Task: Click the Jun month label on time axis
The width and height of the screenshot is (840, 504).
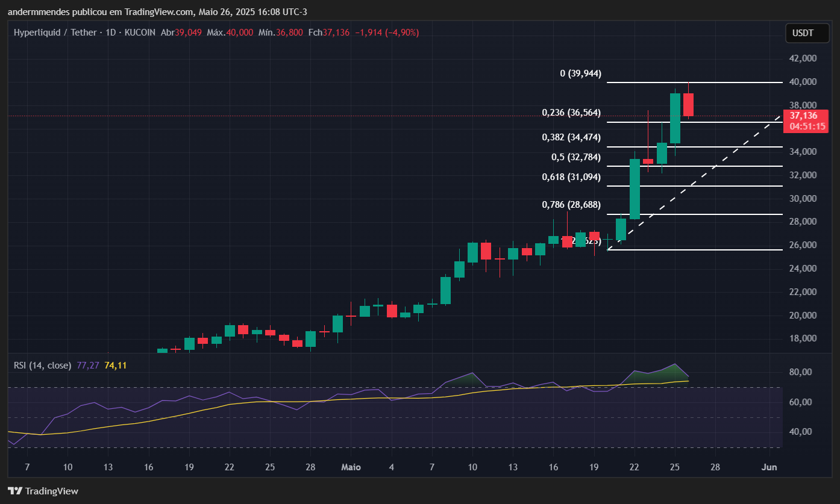Action: click(769, 467)
